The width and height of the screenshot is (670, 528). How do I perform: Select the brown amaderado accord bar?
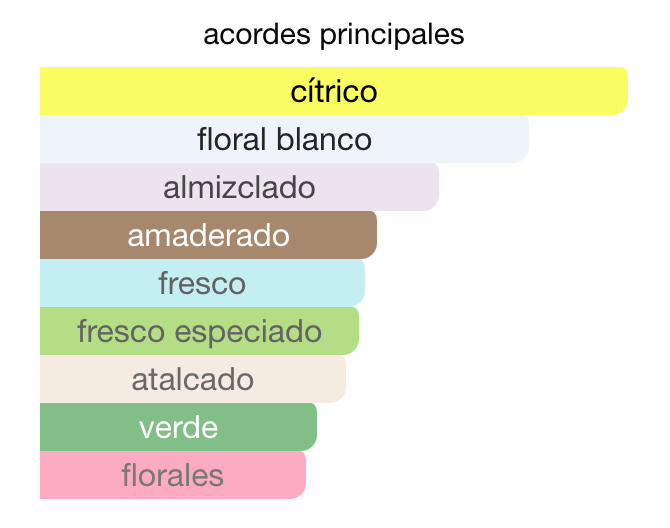(209, 235)
